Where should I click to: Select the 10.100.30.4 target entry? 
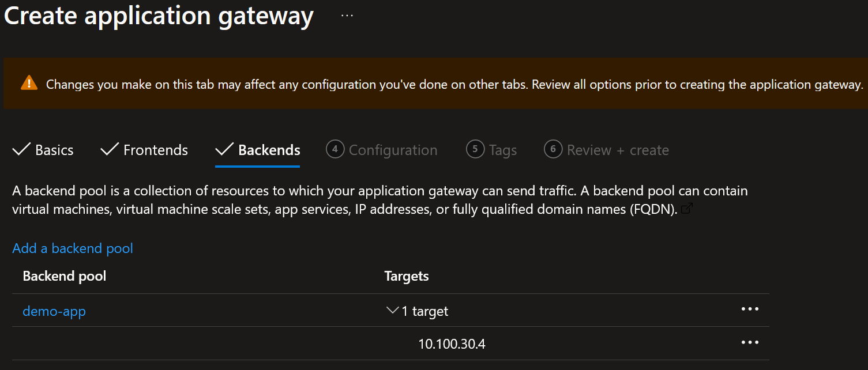[x=452, y=344]
